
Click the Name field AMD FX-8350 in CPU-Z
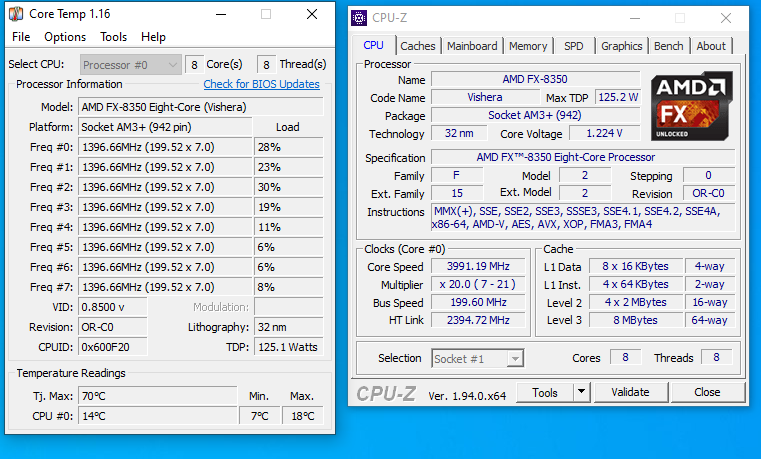click(535, 79)
